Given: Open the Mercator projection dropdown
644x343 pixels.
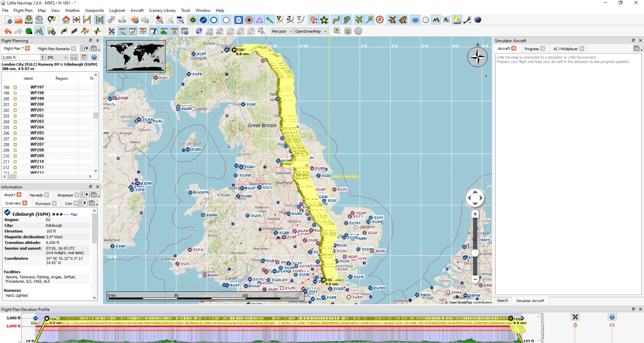Looking at the screenshot, I should pyautogui.click(x=281, y=31).
